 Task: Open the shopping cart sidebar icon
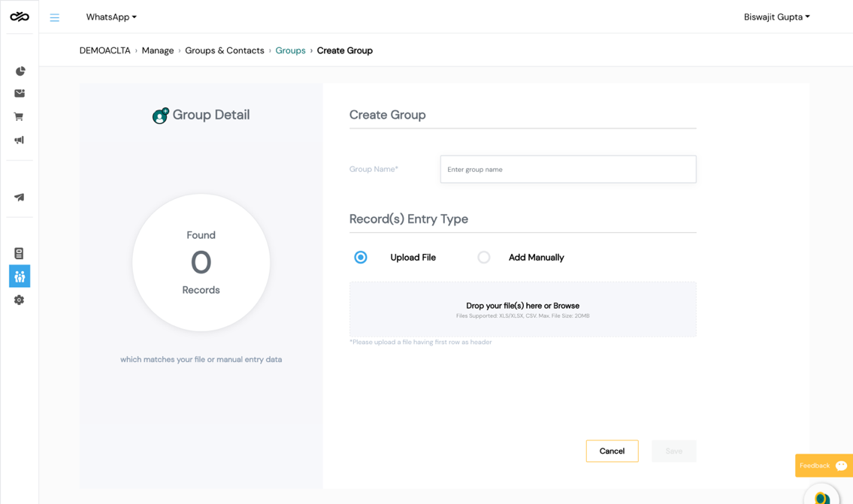click(x=19, y=116)
